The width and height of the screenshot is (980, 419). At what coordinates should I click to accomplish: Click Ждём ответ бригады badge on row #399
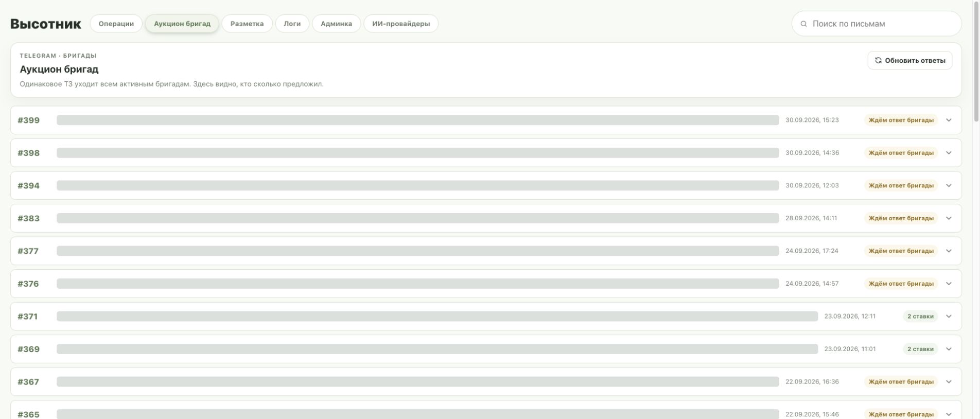click(901, 120)
